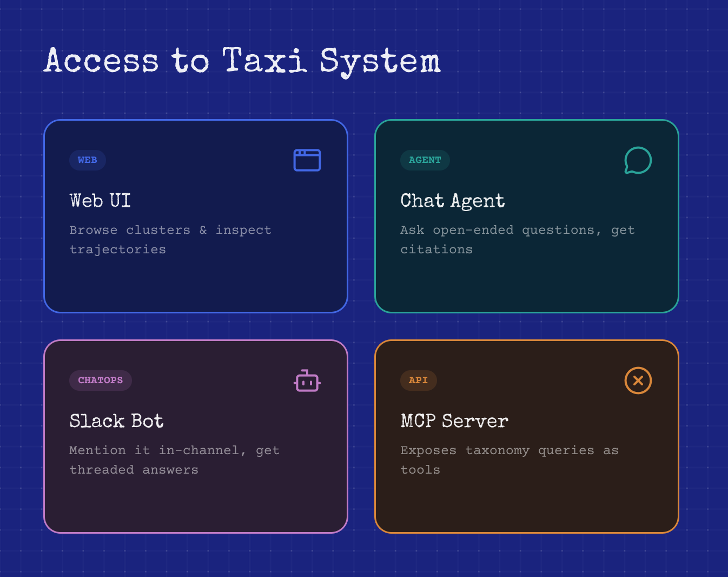Click 'Browse clusters & inspect trajectories' description
Screen dimensions: 728x577
pyautogui.click(x=170, y=240)
